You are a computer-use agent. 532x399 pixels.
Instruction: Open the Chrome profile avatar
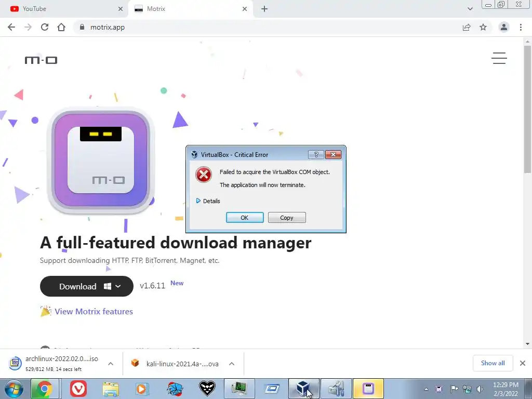tap(504, 27)
